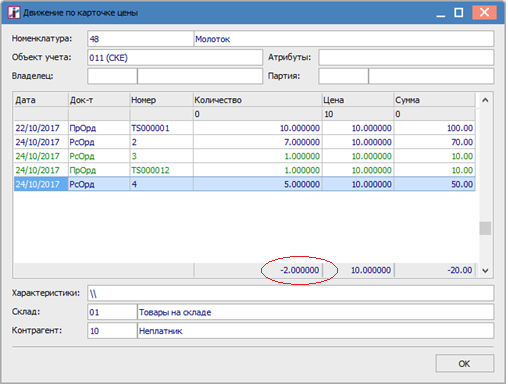Click the Товары на складе field
The height and width of the screenshot is (385, 508).
[x=316, y=312]
